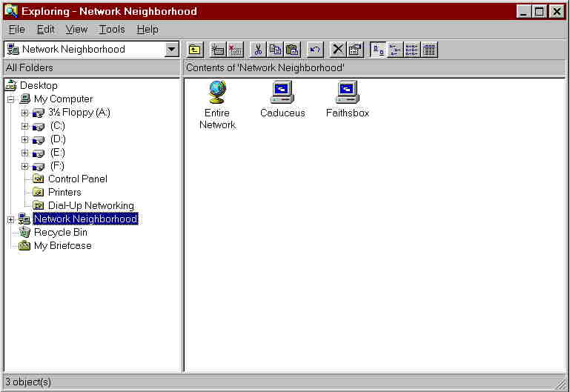Click the Paste clipboard icon

(292, 50)
